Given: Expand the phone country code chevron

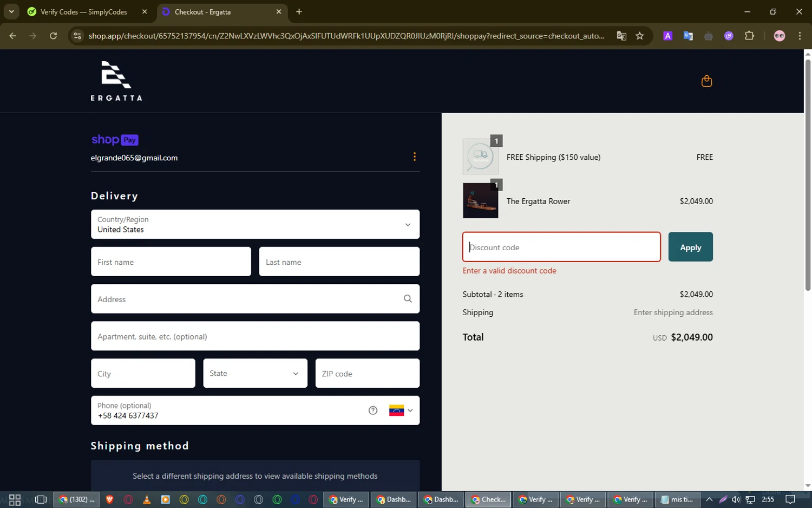Looking at the screenshot, I should click(410, 411).
